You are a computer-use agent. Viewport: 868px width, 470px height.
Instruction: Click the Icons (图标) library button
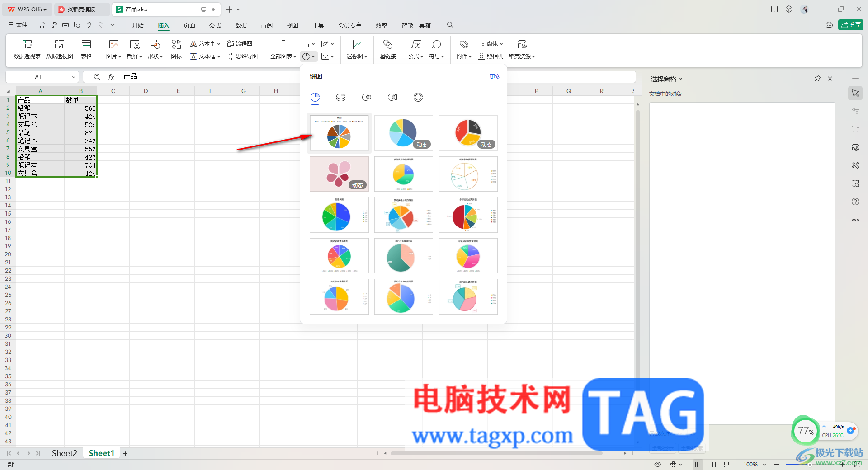(x=176, y=49)
